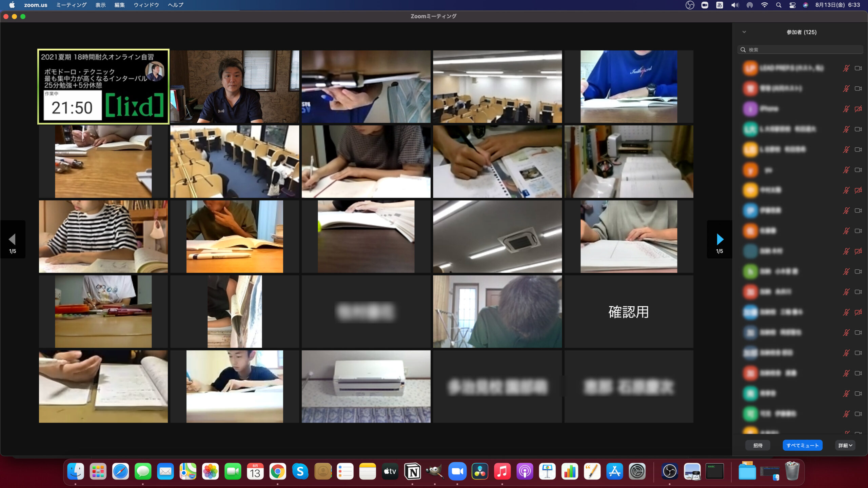Open the 詳細 dropdown
The height and width of the screenshot is (488, 868).
(845, 445)
